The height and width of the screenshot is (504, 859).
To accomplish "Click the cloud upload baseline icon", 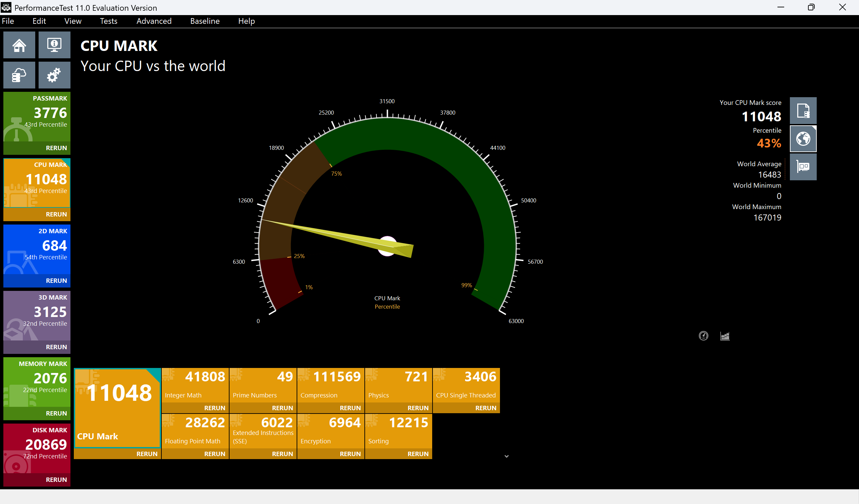I will pyautogui.click(x=19, y=75).
